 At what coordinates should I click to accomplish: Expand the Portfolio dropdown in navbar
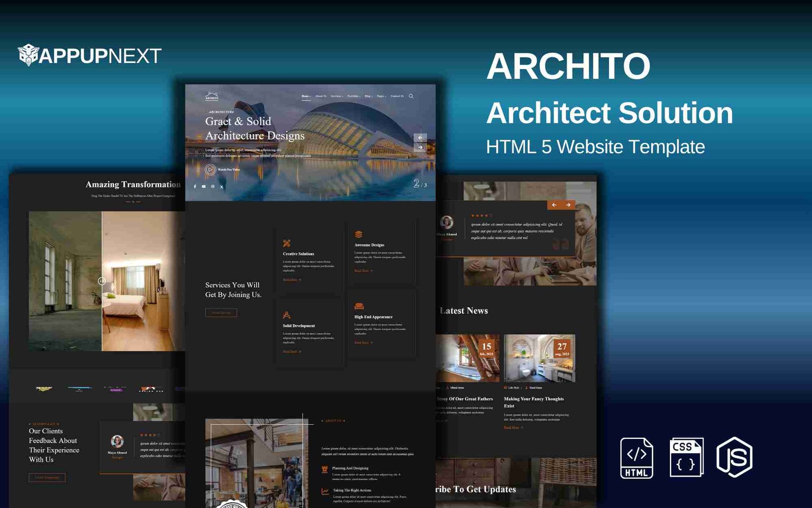(x=354, y=96)
